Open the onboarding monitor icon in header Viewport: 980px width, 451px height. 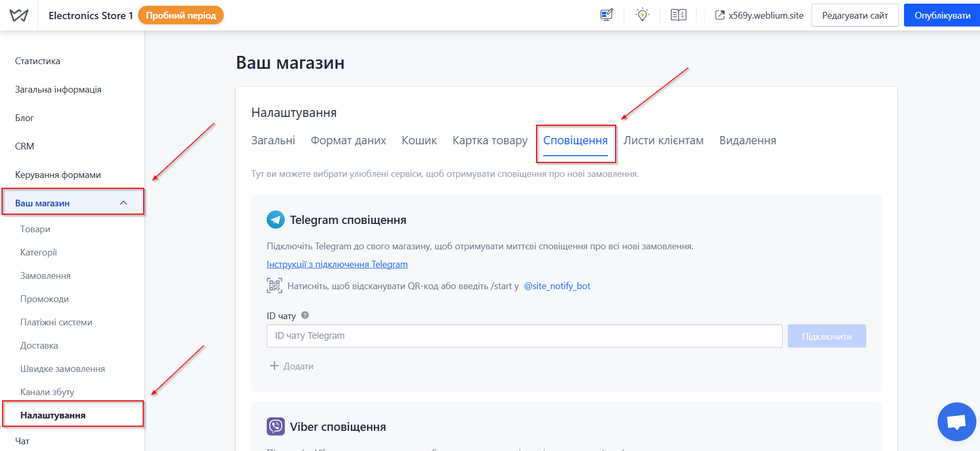click(606, 15)
